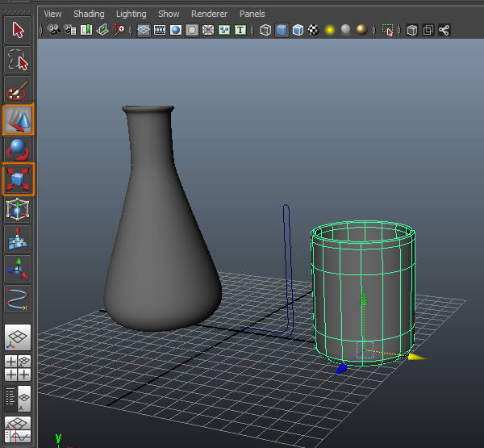Open the Shading menu

point(89,14)
